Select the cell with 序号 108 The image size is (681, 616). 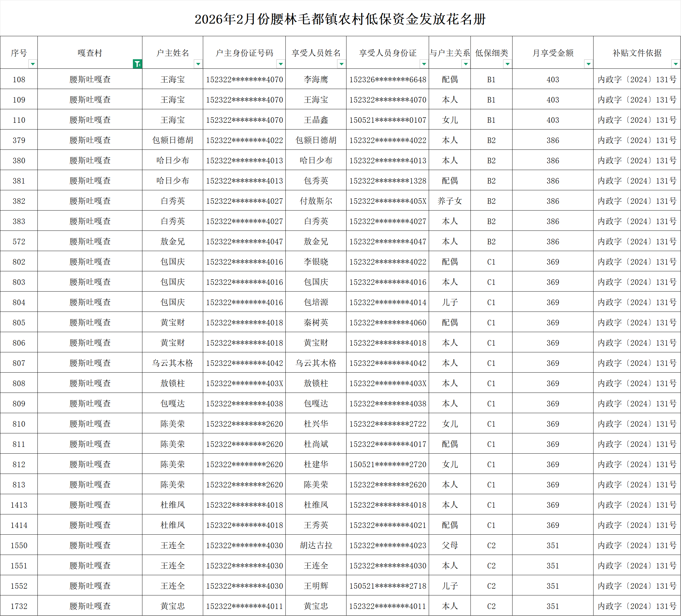(x=19, y=80)
